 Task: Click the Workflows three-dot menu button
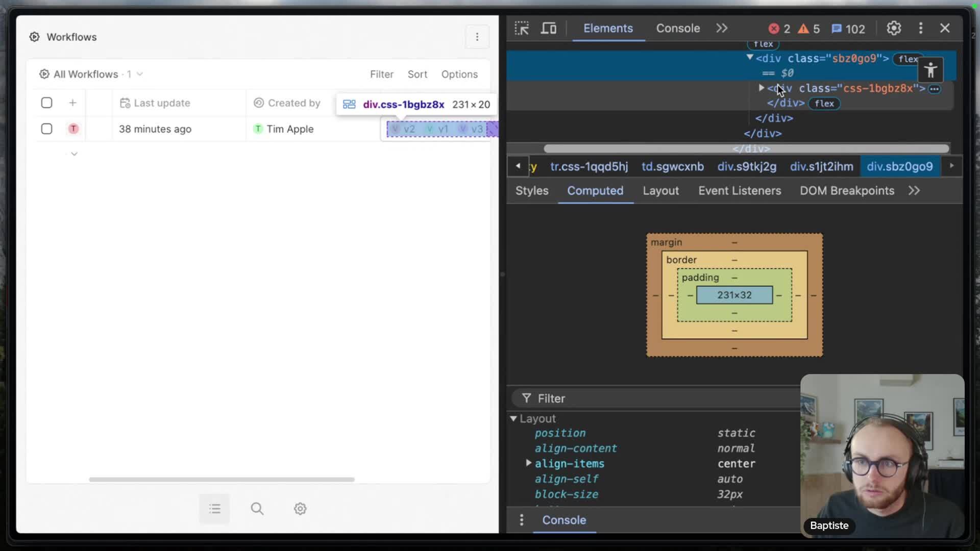point(477,37)
